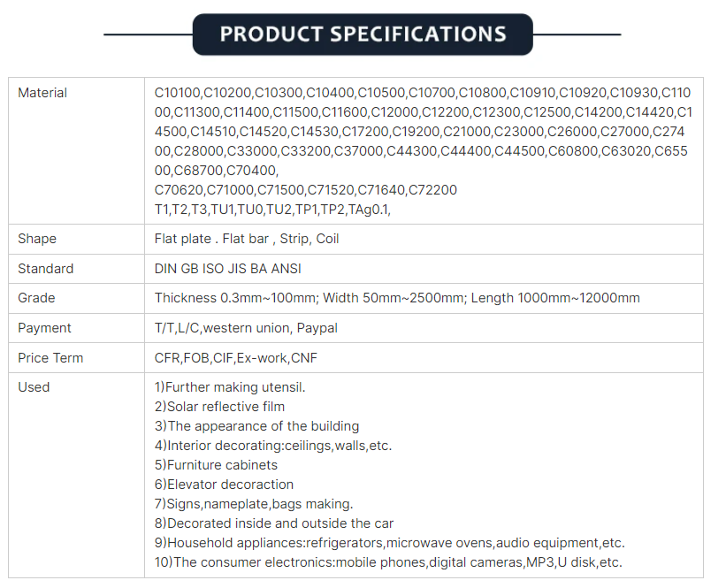
Task: Click the 'T1,T2,T3,TU1,TU0' material grades line
Action: pos(272,210)
